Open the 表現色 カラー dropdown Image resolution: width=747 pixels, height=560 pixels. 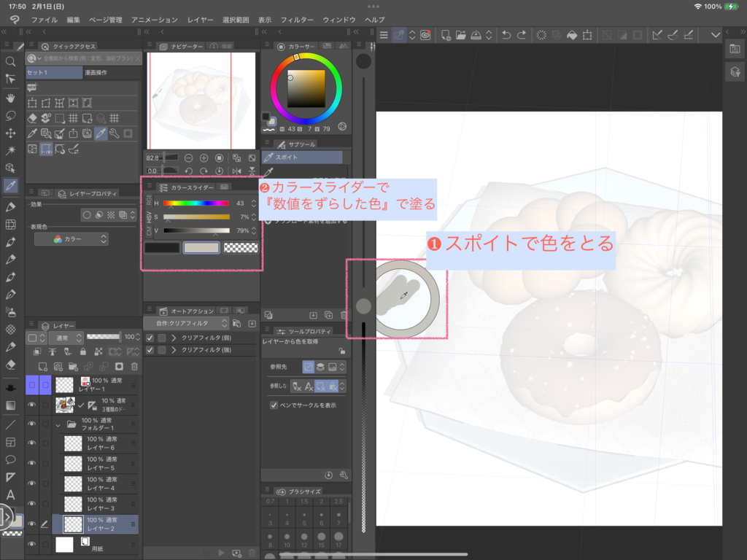pos(80,239)
